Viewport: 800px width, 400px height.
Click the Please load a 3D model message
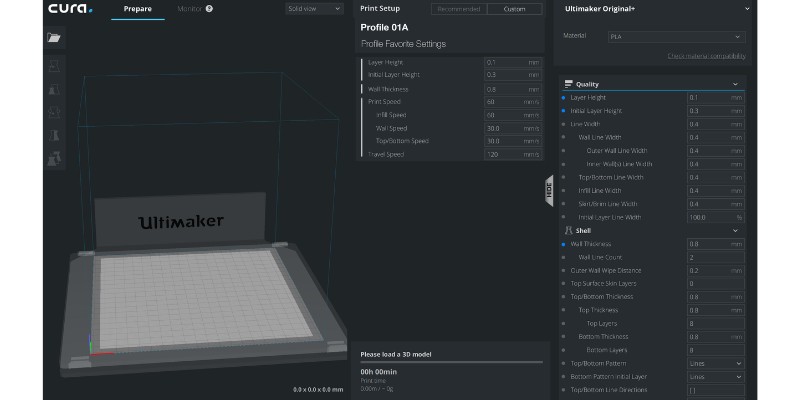(x=396, y=354)
